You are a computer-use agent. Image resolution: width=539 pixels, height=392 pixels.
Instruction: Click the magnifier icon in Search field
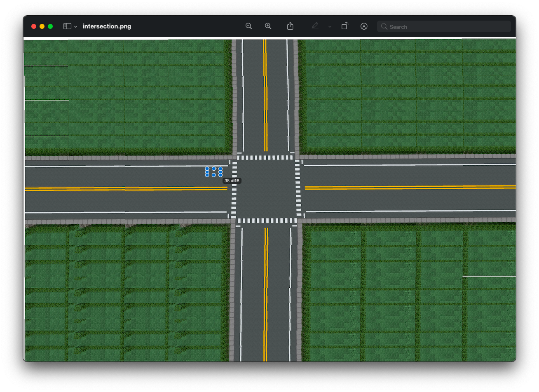click(384, 26)
